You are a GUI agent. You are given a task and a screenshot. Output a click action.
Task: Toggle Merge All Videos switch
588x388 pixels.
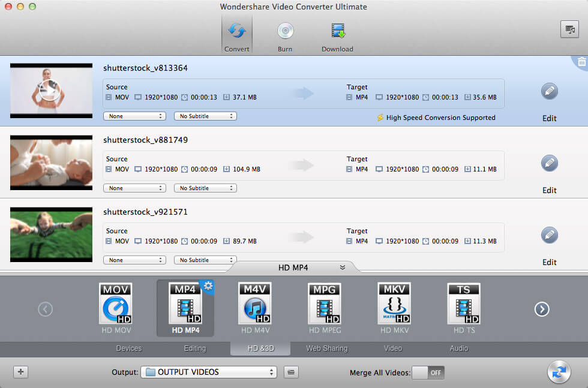tap(428, 372)
